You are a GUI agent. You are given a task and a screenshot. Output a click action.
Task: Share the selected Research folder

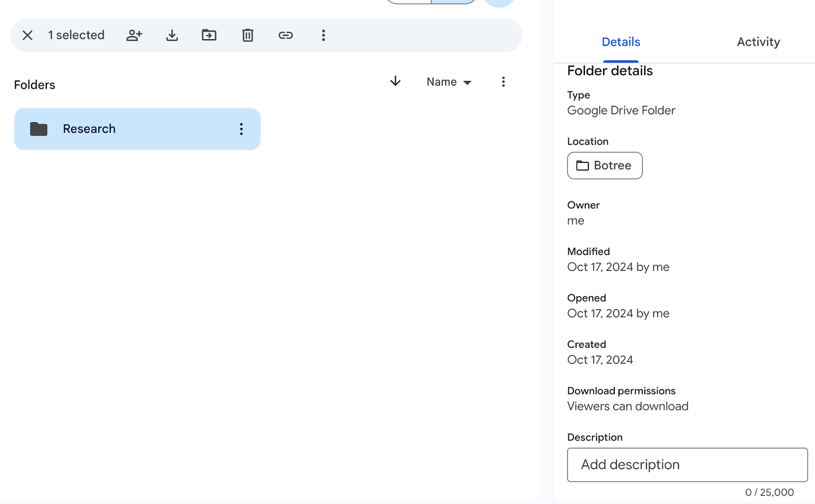tap(133, 35)
